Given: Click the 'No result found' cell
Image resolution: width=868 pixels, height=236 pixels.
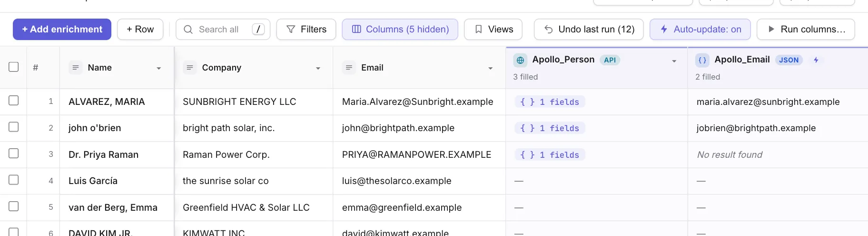Looking at the screenshot, I should click(x=778, y=154).
